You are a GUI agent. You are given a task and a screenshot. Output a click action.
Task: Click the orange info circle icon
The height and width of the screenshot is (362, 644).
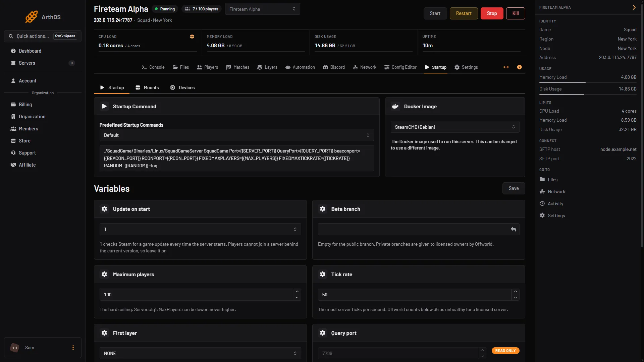pos(519,67)
